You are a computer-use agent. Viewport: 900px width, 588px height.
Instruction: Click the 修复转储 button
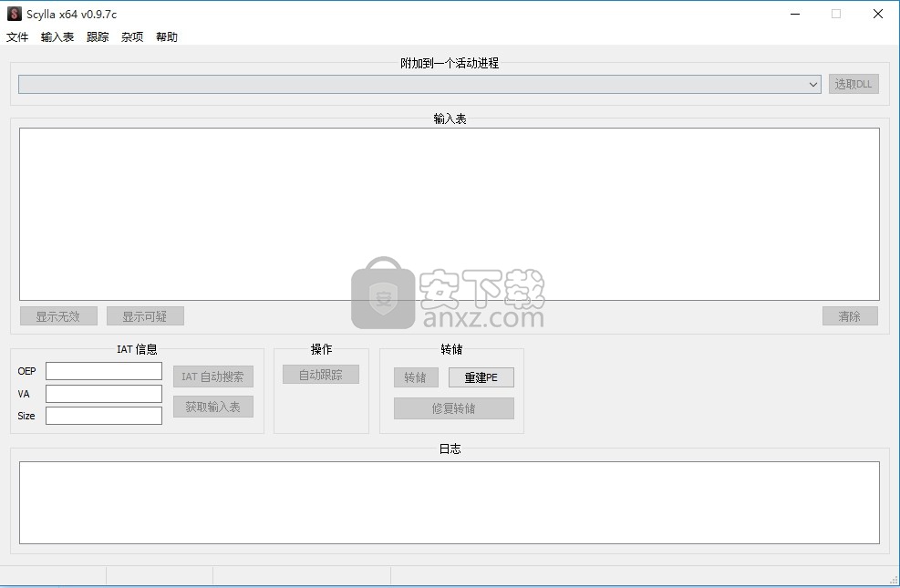coord(454,408)
